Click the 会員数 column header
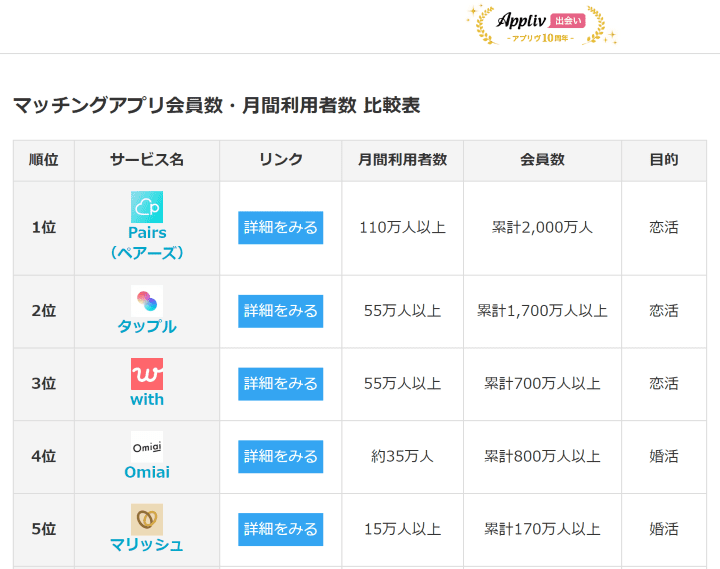Viewport: 720px width, 569px height. pyautogui.click(x=542, y=160)
